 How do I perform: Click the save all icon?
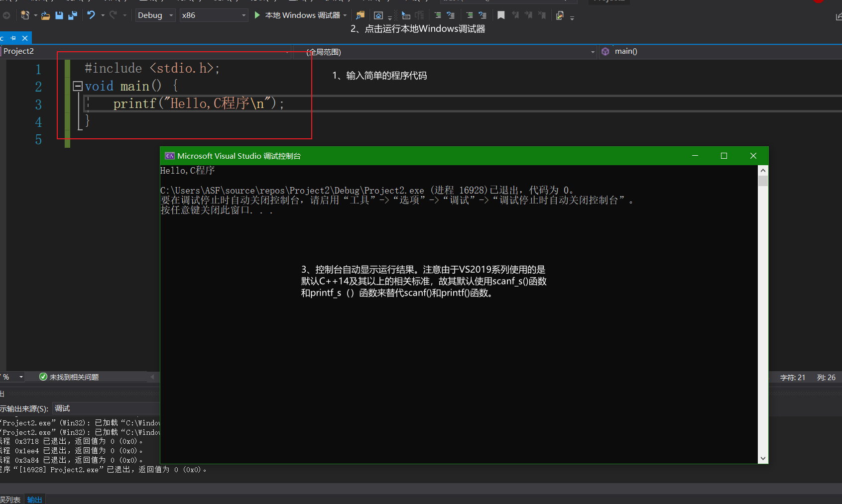[x=73, y=15]
